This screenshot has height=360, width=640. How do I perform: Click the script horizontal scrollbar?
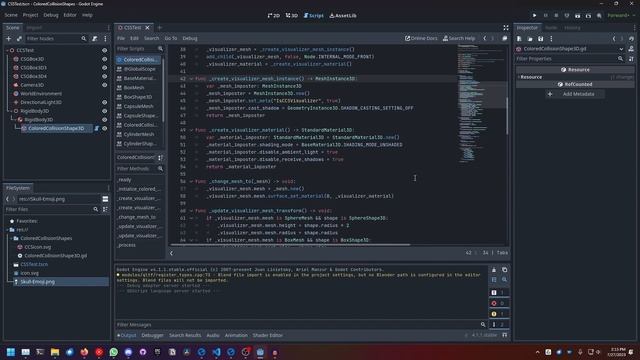pos(290,244)
